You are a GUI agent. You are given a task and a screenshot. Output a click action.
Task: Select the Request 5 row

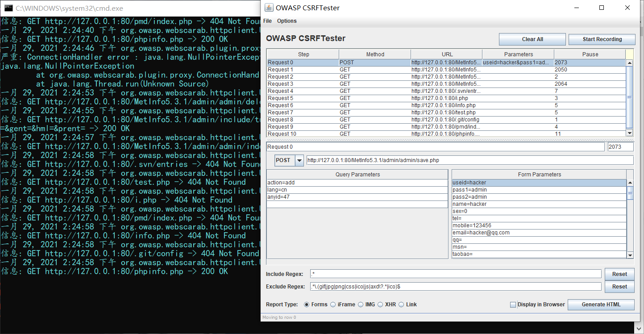[x=446, y=98]
